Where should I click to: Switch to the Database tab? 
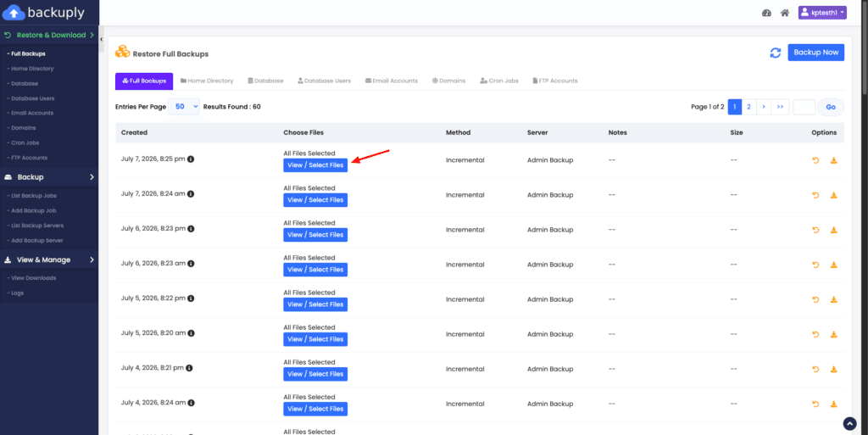pyautogui.click(x=265, y=81)
